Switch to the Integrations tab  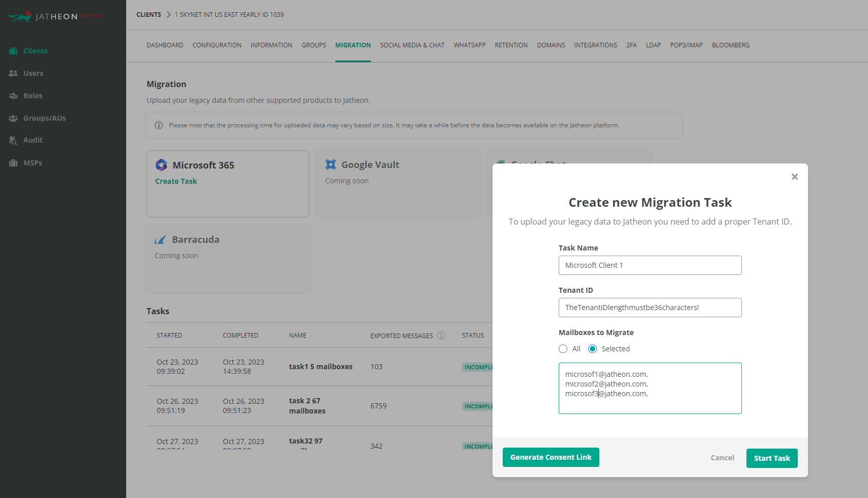(x=596, y=45)
